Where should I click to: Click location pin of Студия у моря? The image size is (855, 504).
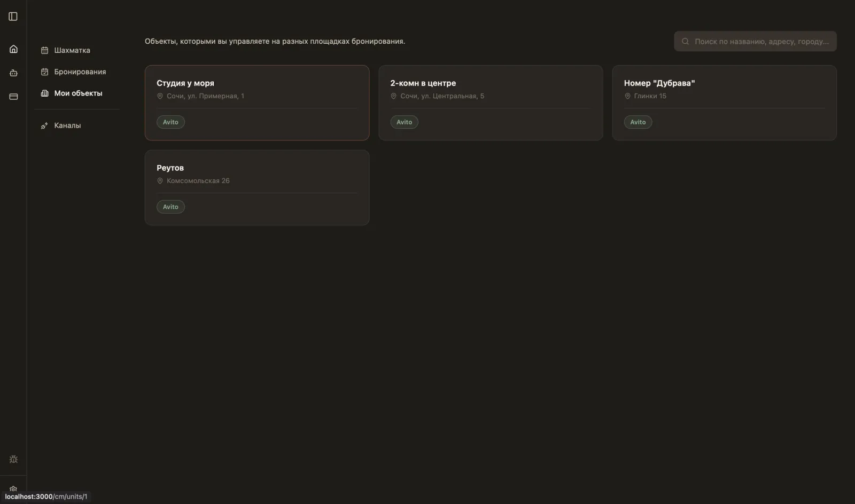(160, 96)
